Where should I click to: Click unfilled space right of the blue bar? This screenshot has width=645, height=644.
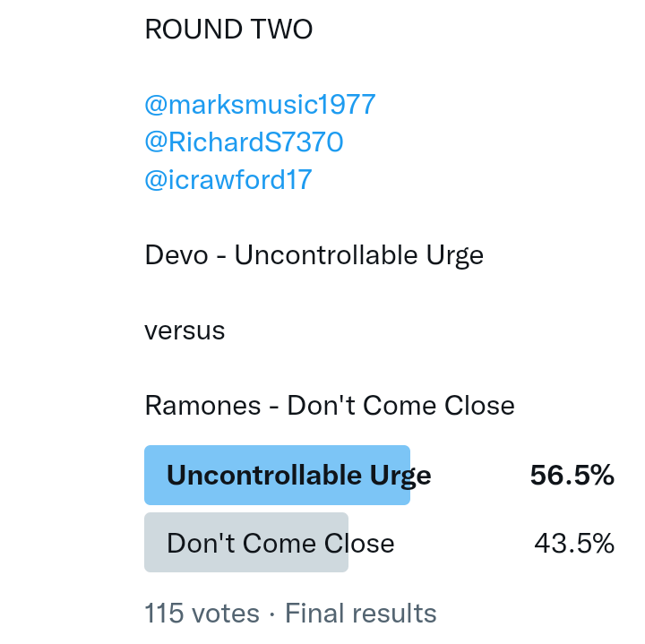pyautogui.click(x=470, y=476)
